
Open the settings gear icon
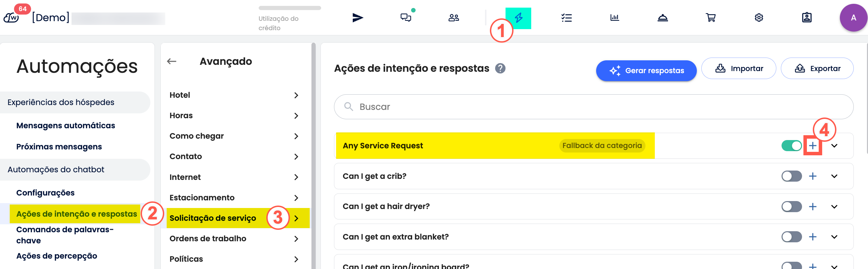coord(759,18)
